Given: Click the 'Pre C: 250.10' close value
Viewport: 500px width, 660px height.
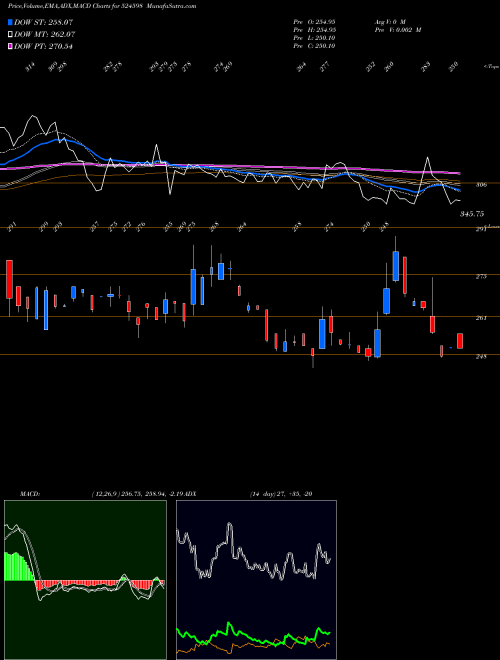Looking at the screenshot, I should (314, 46).
